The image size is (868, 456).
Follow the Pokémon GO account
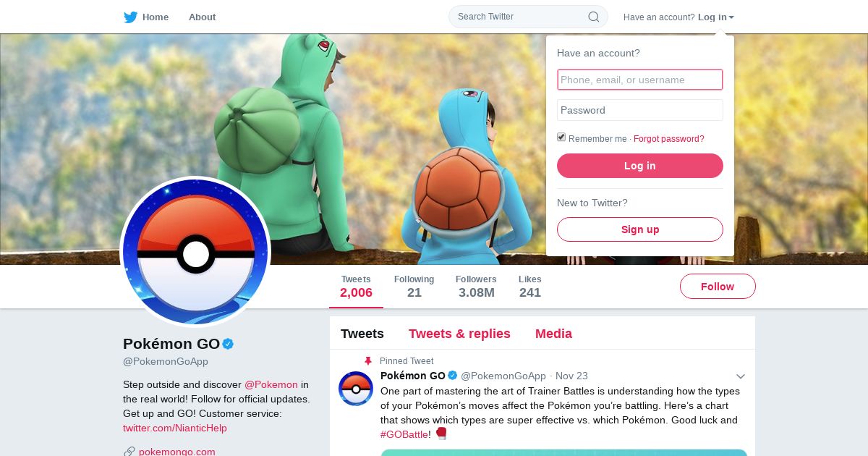(718, 287)
